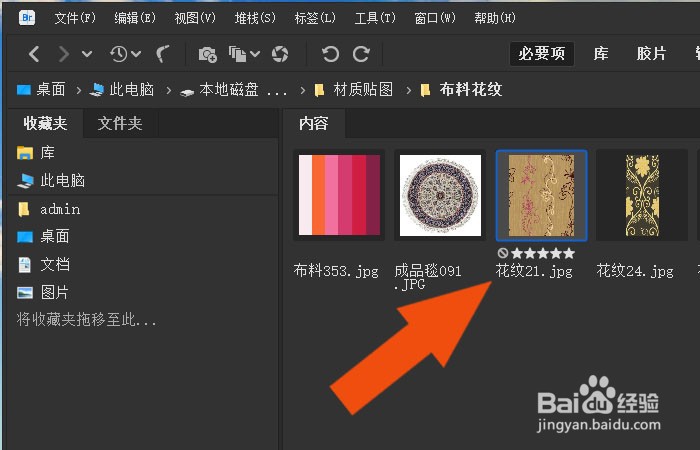Select the 内容 tab
The width and height of the screenshot is (700, 450).
[x=313, y=123]
